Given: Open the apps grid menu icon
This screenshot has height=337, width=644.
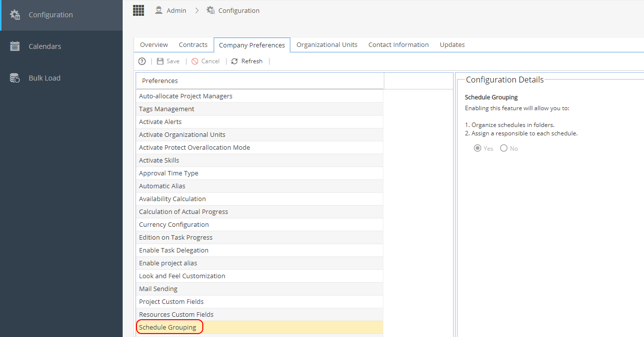Looking at the screenshot, I should coord(138,10).
